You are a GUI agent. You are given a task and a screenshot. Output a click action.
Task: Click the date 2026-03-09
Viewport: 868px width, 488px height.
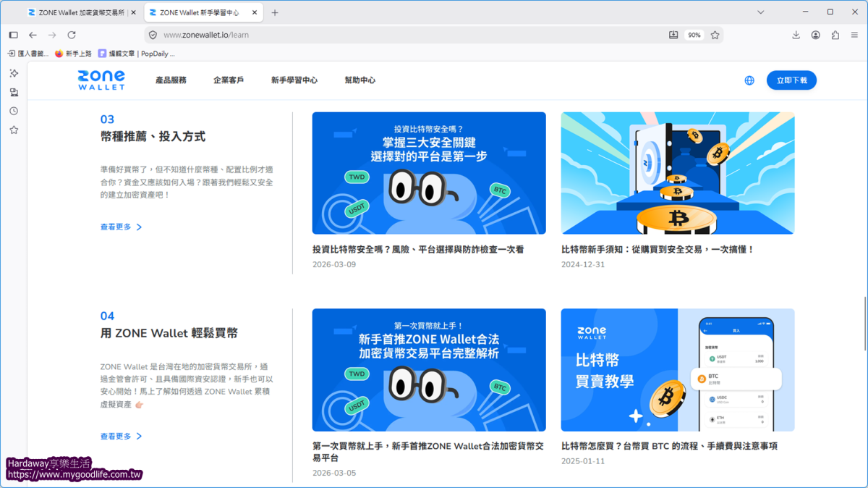334,265
